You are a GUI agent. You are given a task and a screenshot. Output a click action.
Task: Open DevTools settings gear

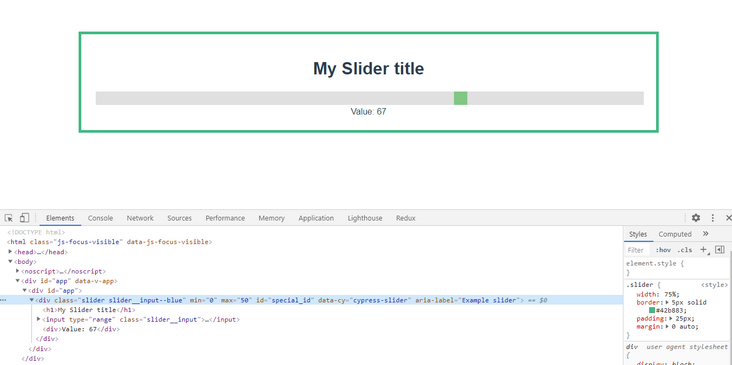click(696, 218)
